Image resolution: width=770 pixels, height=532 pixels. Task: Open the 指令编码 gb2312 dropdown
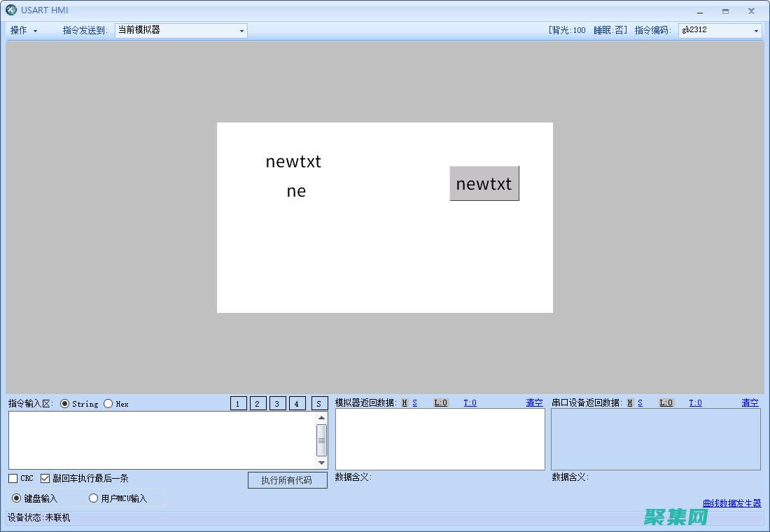pyautogui.click(x=755, y=30)
